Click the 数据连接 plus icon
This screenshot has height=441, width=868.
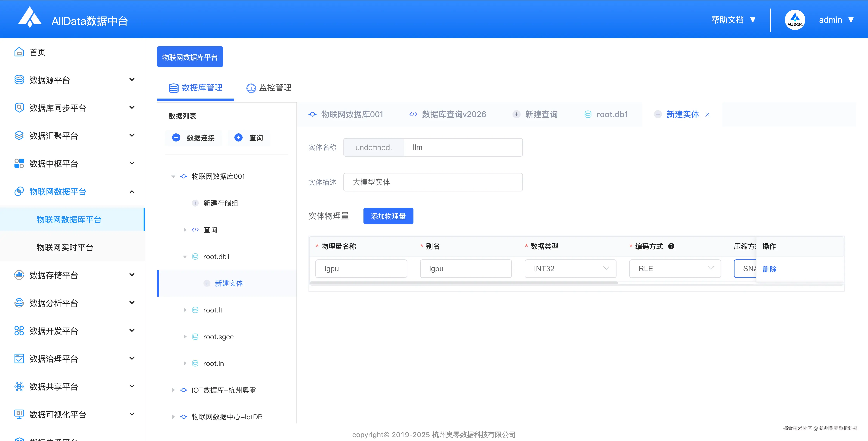click(176, 137)
